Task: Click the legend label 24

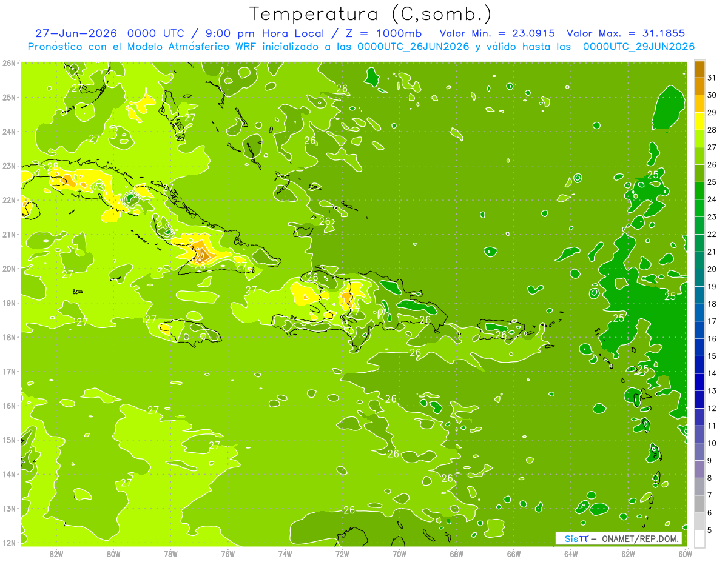Action: [712, 199]
